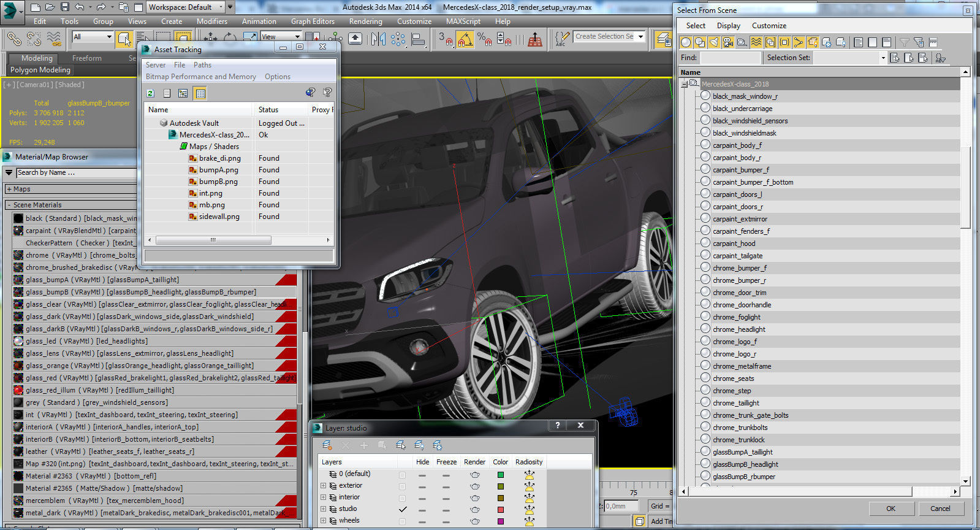
Task: Click Hide/Unhide All Layers icon
Action: pyautogui.click(x=419, y=445)
